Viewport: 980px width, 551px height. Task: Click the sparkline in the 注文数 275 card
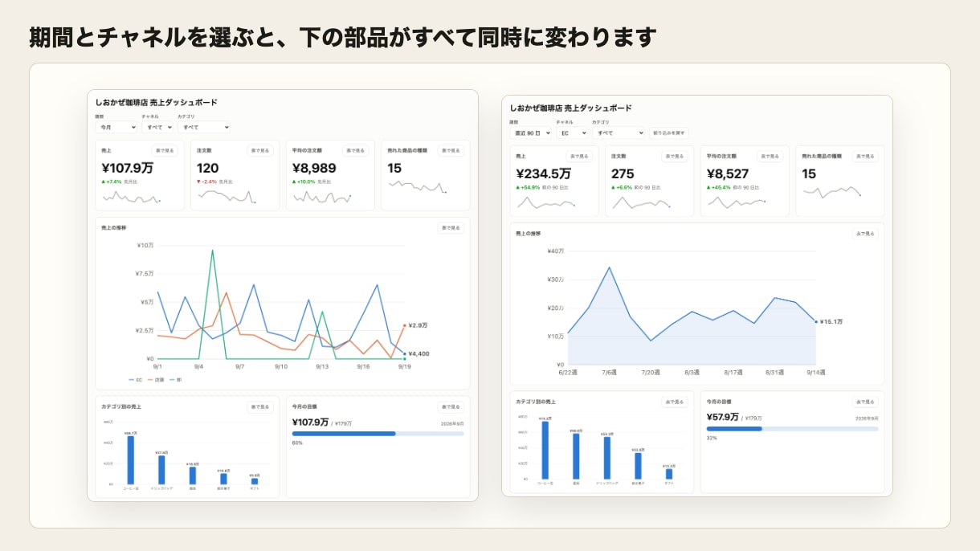641,202
